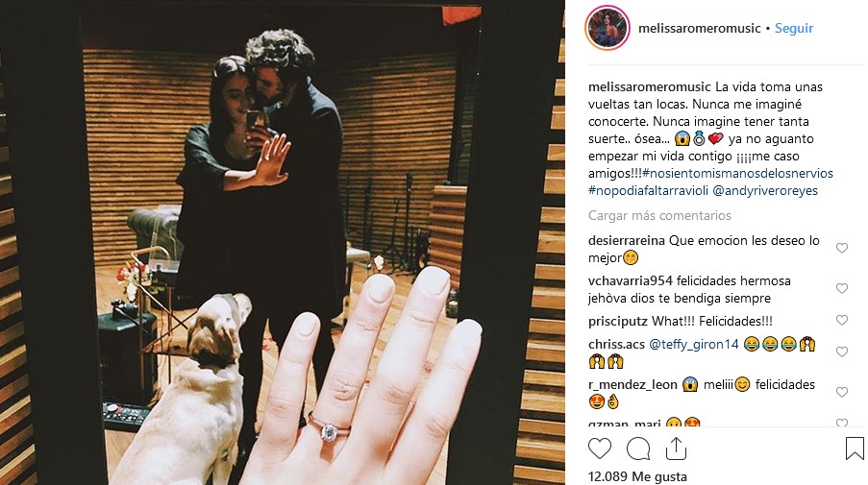Image resolution: width=868 pixels, height=485 pixels.
Task: Open desierrareina's profile from the comment
Action: (x=626, y=240)
